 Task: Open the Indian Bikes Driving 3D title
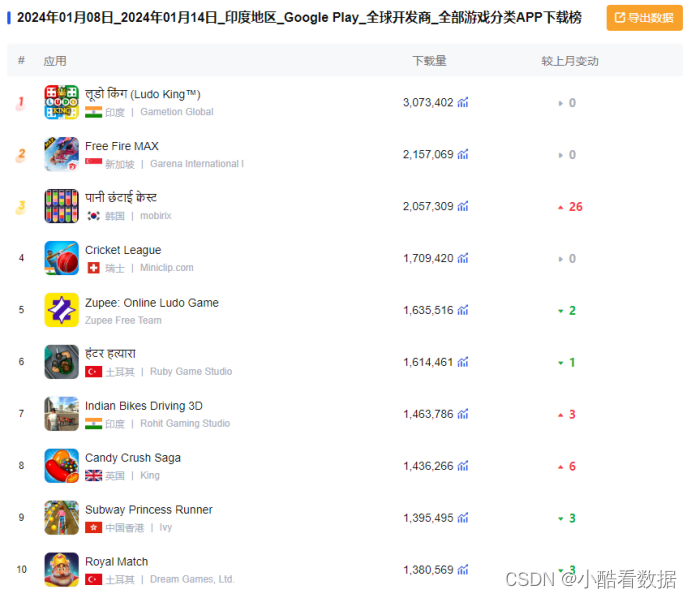[144, 406]
